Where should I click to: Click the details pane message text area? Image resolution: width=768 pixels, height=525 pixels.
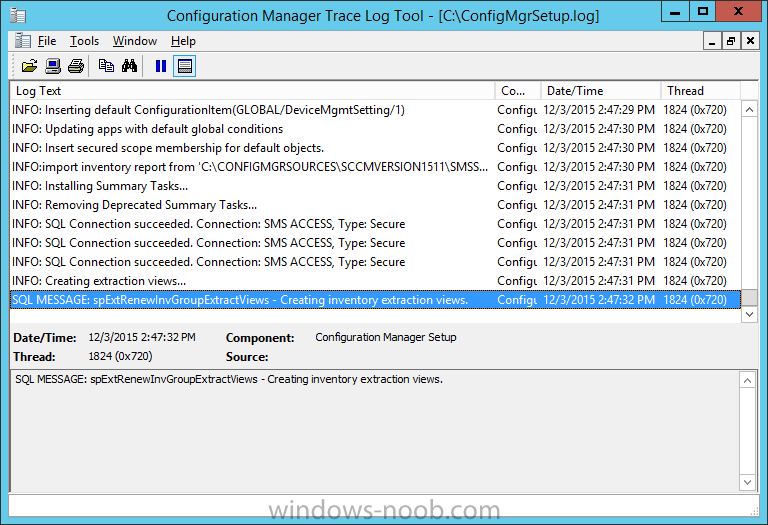(x=375, y=431)
